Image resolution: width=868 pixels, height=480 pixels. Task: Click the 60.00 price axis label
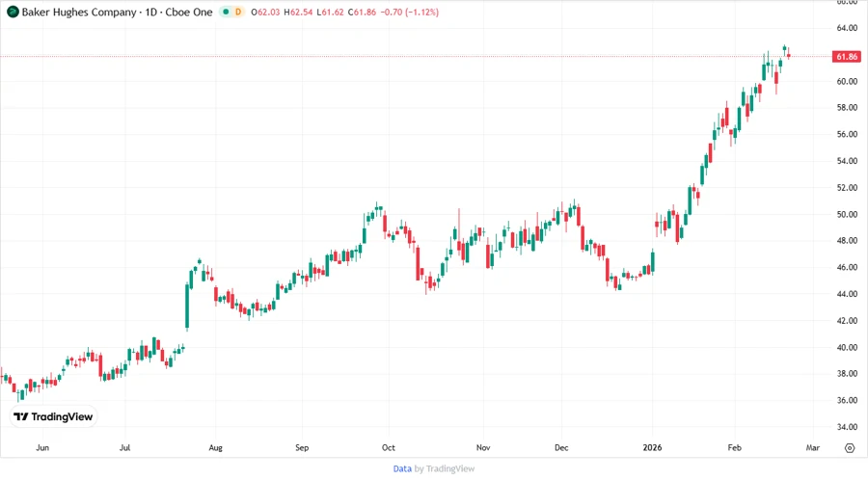pyautogui.click(x=847, y=81)
